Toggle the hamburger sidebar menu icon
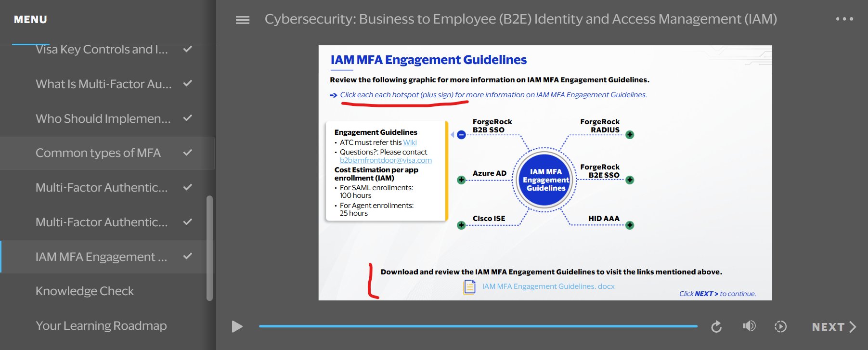This screenshot has width=868, height=350. pyautogui.click(x=242, y=20)
